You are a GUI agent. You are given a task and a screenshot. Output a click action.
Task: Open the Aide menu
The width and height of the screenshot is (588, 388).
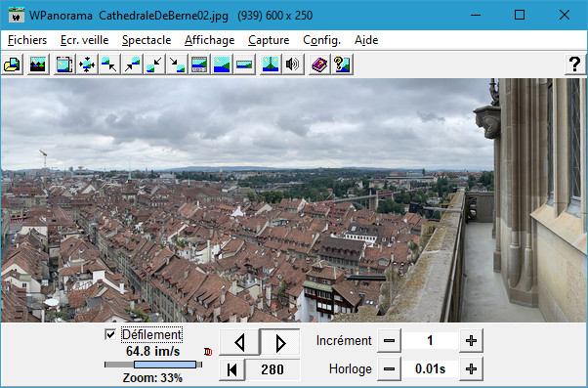(366, 40)
